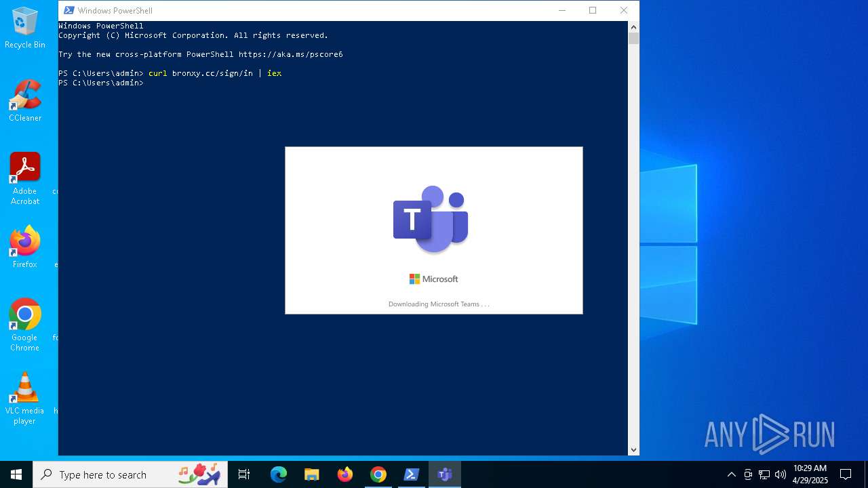The image size is (868, 488).
Task: Open the notification Action Center
Action: (846, 474)
